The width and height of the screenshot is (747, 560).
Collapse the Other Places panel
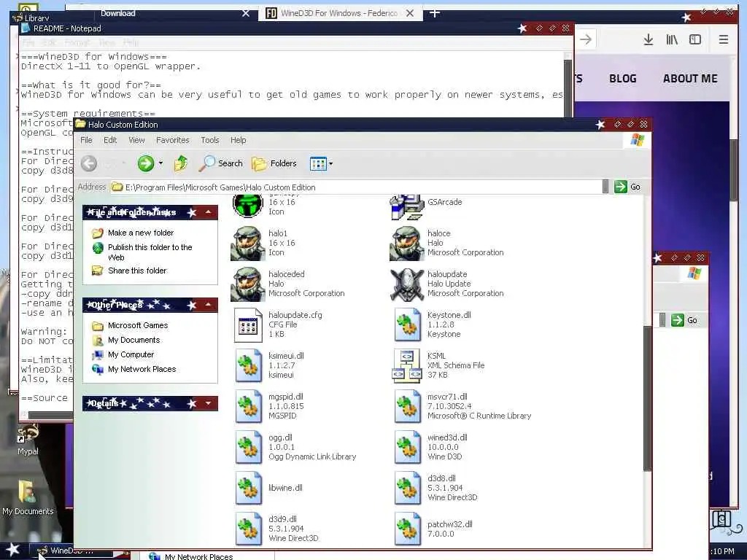click(x=208, y=304)
